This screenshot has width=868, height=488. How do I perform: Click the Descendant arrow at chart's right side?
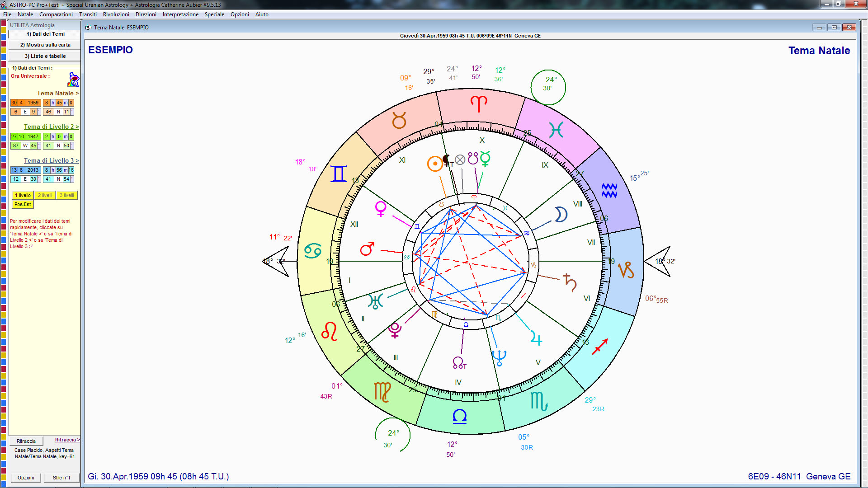657,261
